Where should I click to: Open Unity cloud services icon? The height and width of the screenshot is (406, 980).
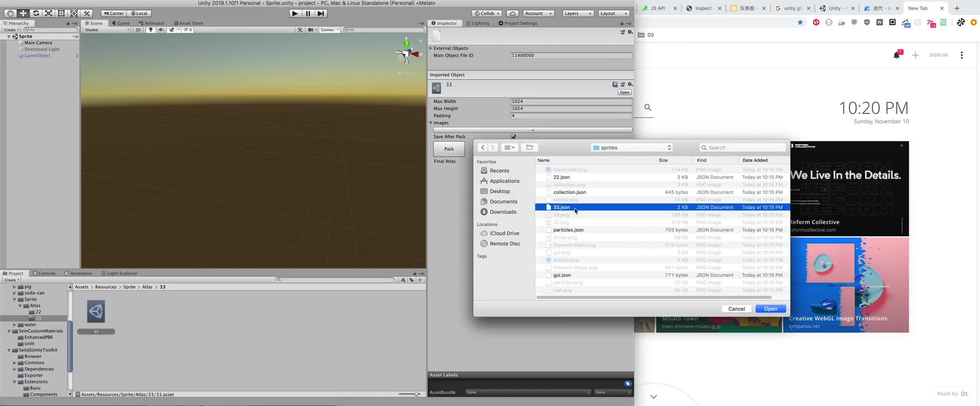512,13
